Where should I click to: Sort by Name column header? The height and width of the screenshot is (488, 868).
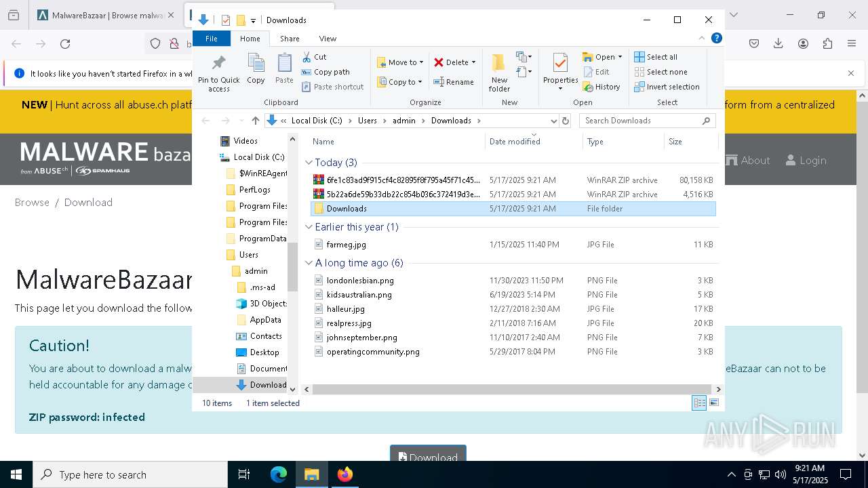pyautogui.click(x=397, y=142)
